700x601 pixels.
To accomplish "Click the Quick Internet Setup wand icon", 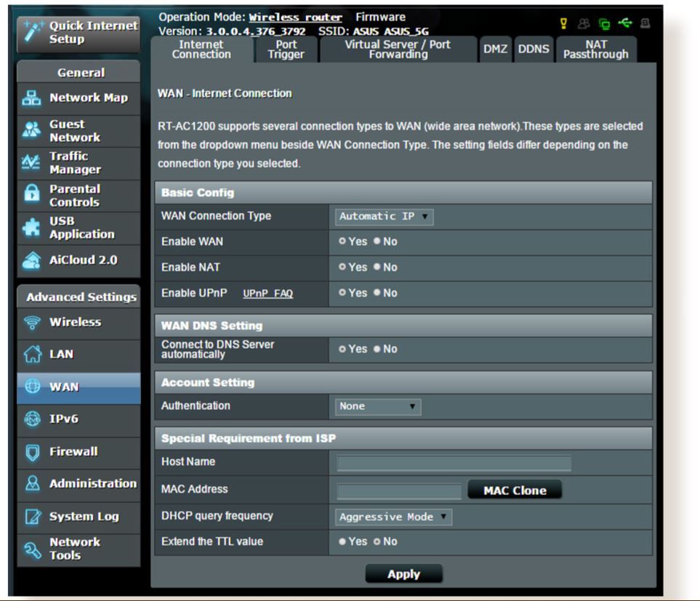I will point(31,32).
